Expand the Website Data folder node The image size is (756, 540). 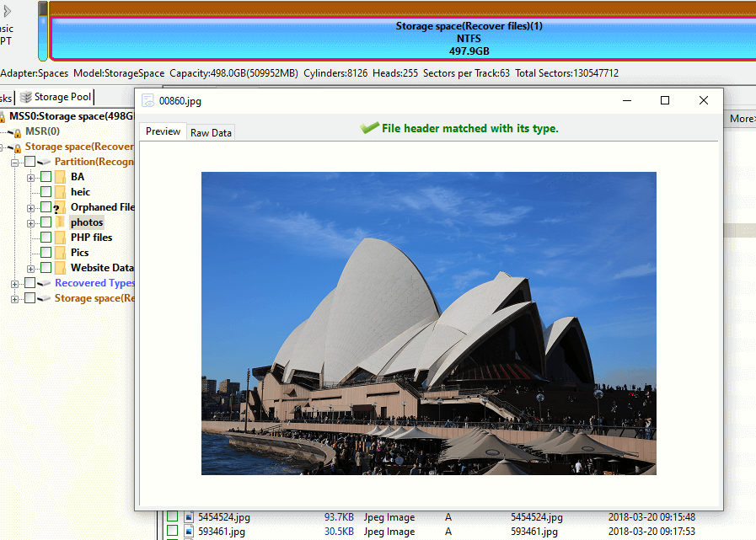[31, 268]
